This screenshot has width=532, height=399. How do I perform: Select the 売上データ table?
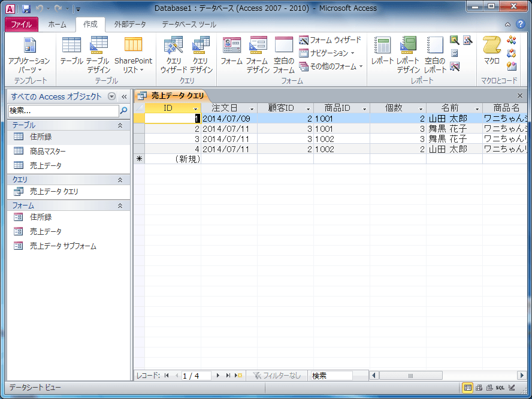pos(68,165)
